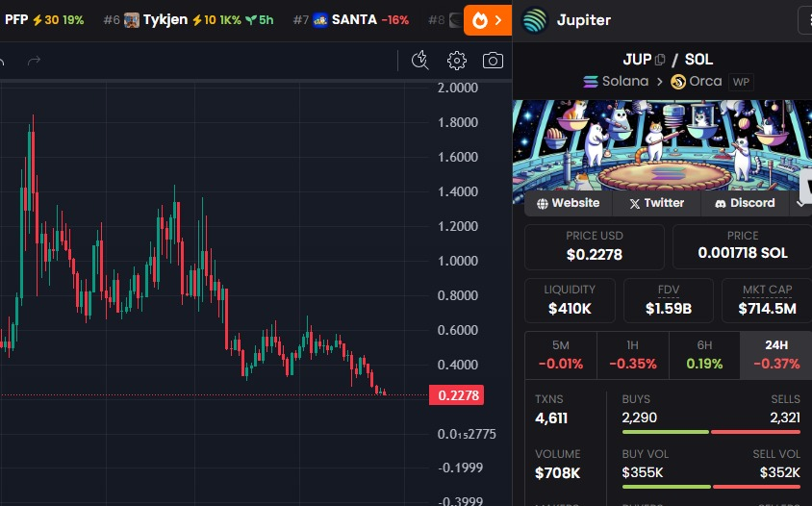Click the TXNS value 4,611

[x=551, y=418]
